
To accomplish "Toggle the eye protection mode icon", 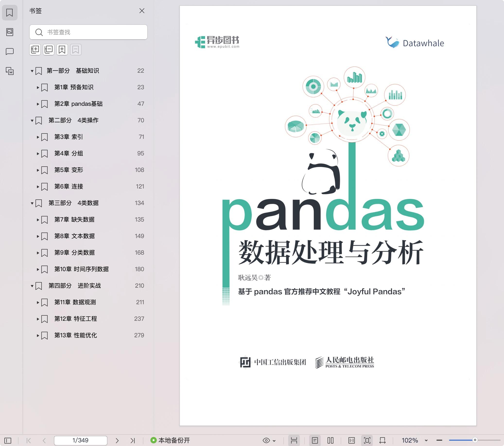I will pos(266,440).
